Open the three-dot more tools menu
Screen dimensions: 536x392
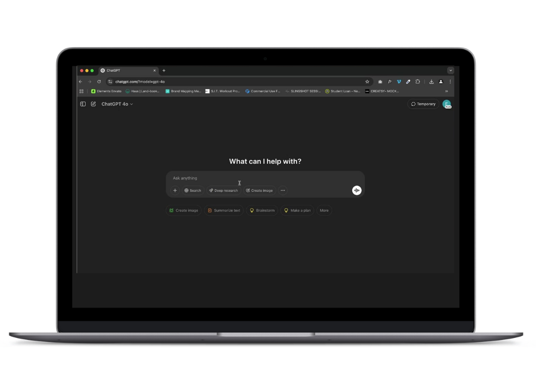tap(283, 190)
